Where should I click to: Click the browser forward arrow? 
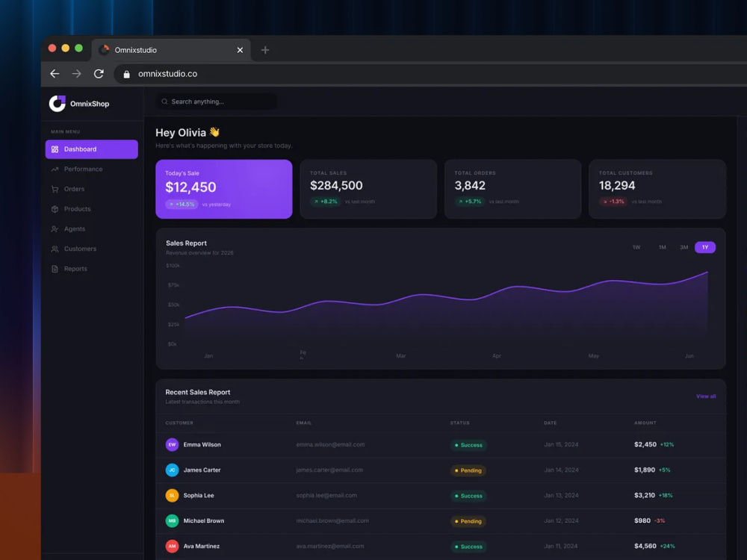click(x=76, y=74)
